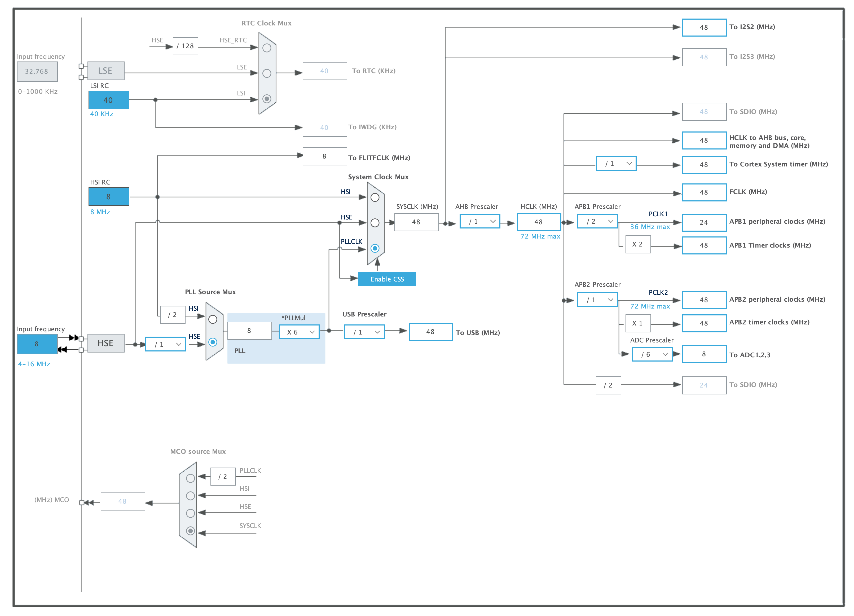Screen dimensions: 854x616
Task: Open the APB2 Prescaler dropdown
Action: pos(597,300)
